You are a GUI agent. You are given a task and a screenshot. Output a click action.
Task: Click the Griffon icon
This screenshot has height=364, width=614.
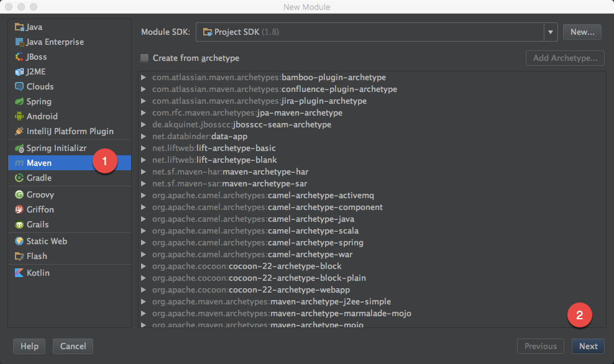[x=19, y=209]
